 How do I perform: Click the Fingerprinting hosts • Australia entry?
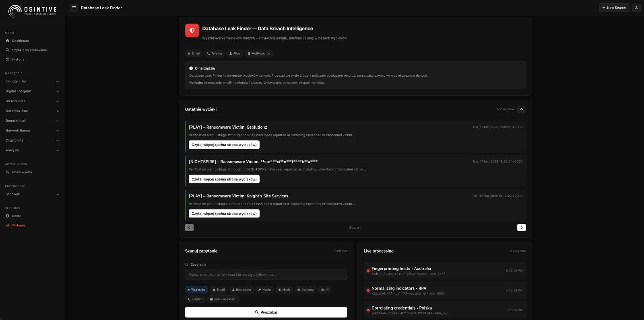pyautogui.click(x=444, y=271)
